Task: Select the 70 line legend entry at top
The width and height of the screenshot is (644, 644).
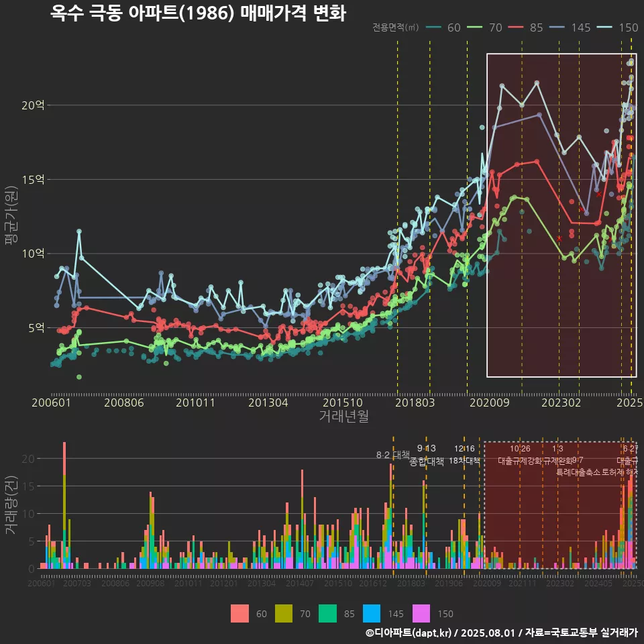Action: pyautogui.click(x=485, y=28)
